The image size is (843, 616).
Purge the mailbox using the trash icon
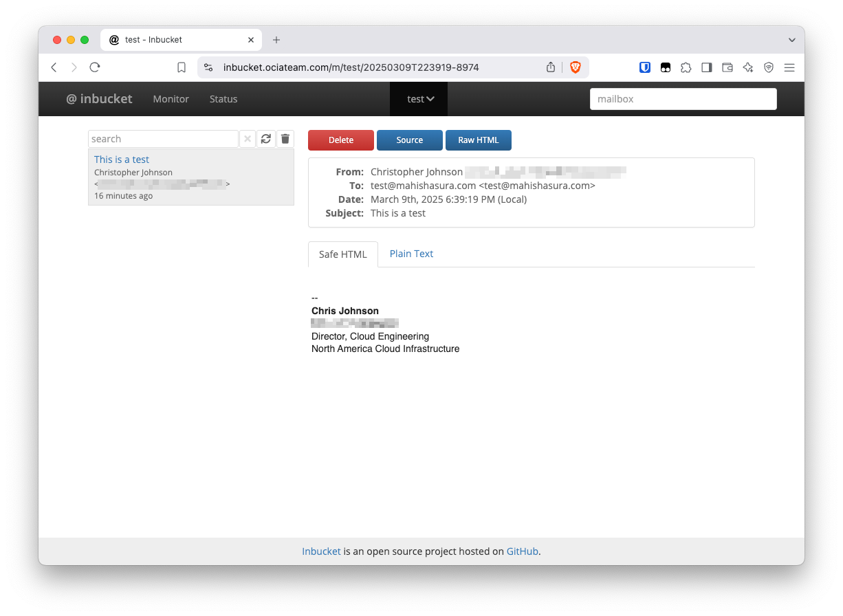(x=285, y=138)
